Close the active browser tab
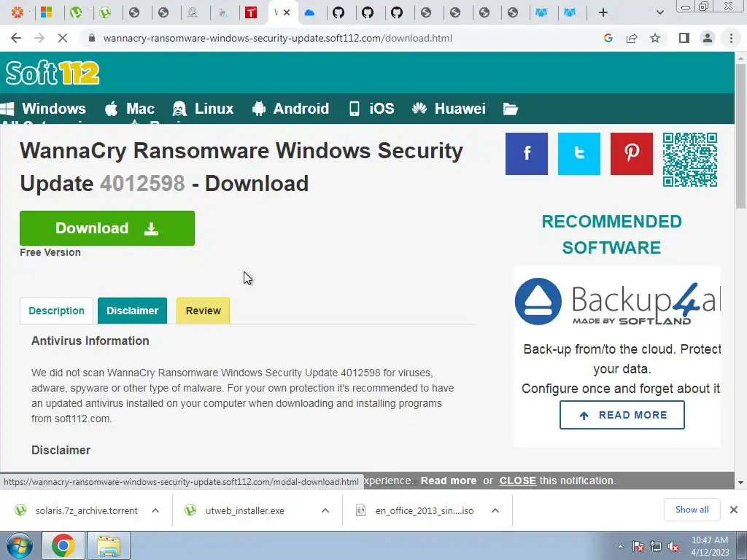 (x=287, y=13)
